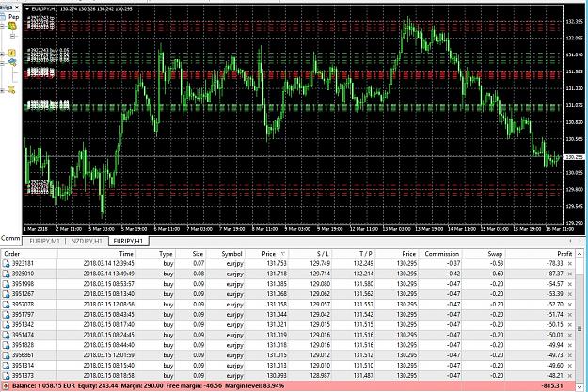Viewport: 588px width, 392px height.
Task: Sort trades by the Commission column
Action: pyautogui.click(x=440, y=254)
